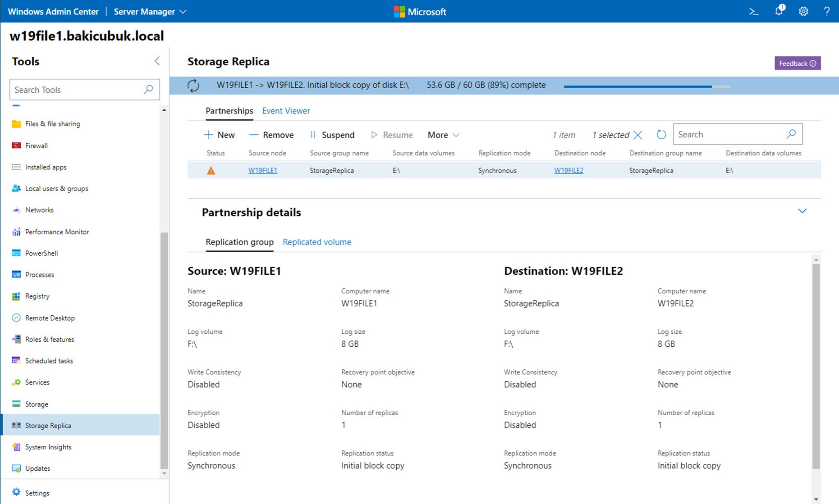Select Storage Replica in the tools list
This screenshot has width=839, height=504.
click(81, 425)
